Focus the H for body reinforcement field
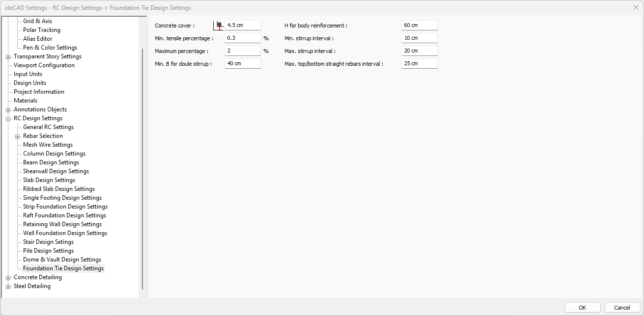 tap(419, 26)
